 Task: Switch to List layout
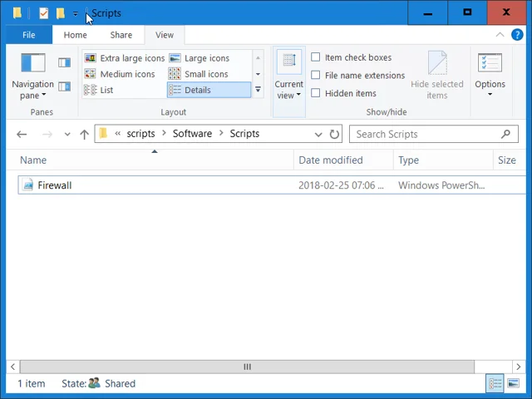(x=98, y=90)
